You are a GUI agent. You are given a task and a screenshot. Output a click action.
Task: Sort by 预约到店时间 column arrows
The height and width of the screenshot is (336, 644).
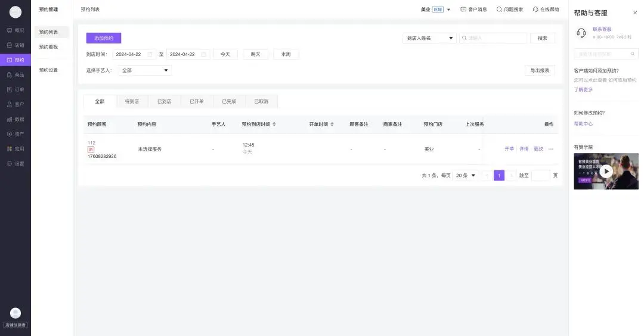click(x=274, y=125)
